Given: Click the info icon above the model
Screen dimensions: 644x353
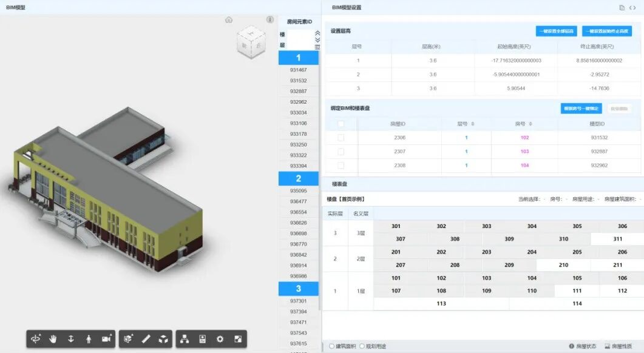Looking at the screenshot, I should click(x=270, y=19).
